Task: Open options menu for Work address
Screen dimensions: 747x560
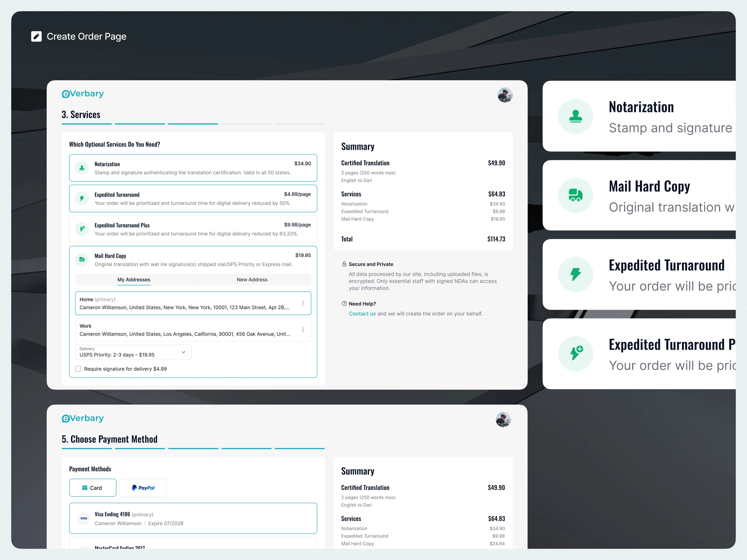Action: [x=303, y=330]
